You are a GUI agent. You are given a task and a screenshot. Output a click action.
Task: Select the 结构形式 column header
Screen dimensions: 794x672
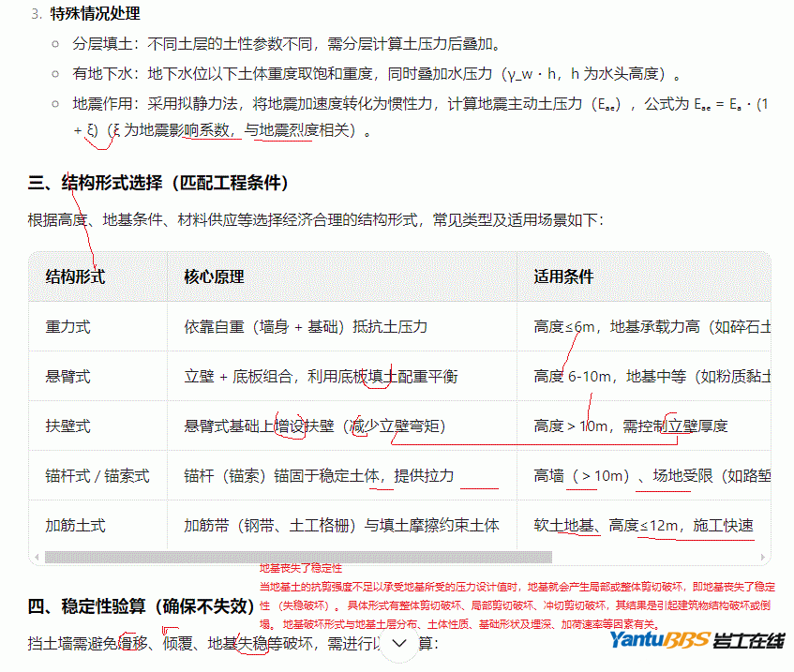(75, 276)
